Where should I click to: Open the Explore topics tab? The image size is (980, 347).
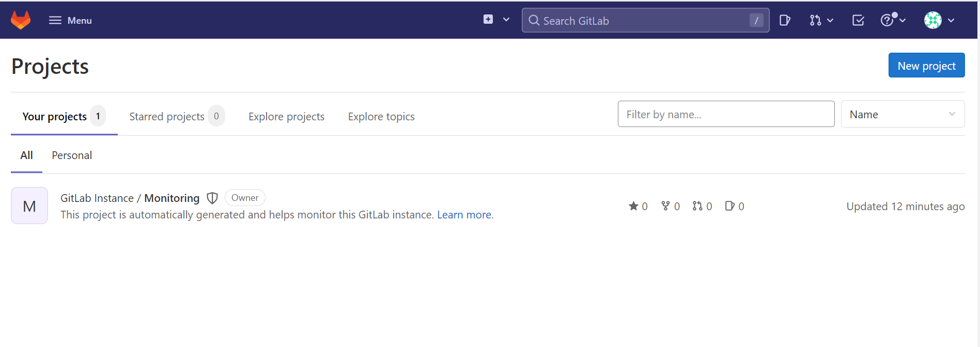(x=381, y=117)
